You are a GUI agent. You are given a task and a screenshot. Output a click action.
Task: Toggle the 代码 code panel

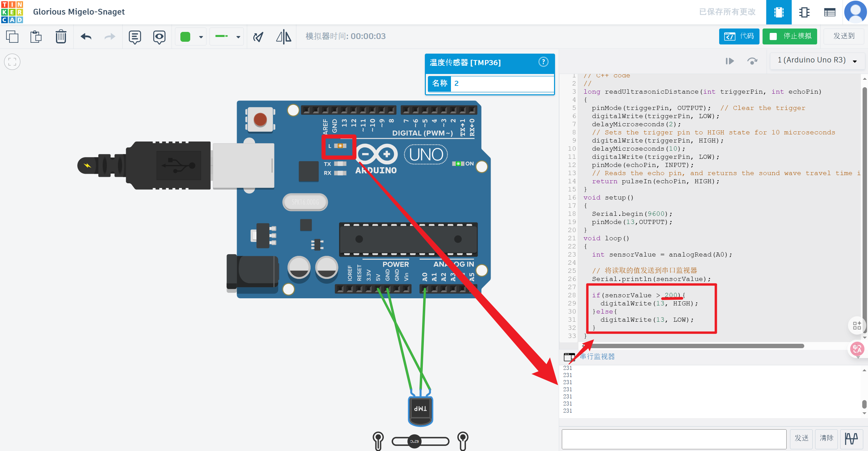click(739, 36)
